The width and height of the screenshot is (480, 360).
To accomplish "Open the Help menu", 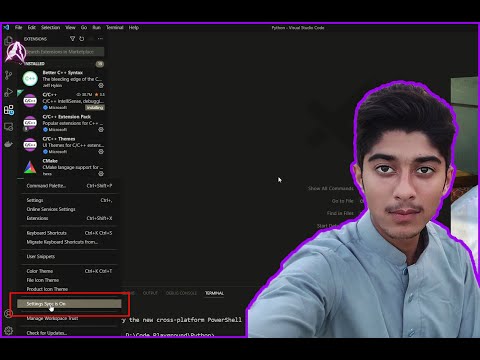I will [134, 27].
